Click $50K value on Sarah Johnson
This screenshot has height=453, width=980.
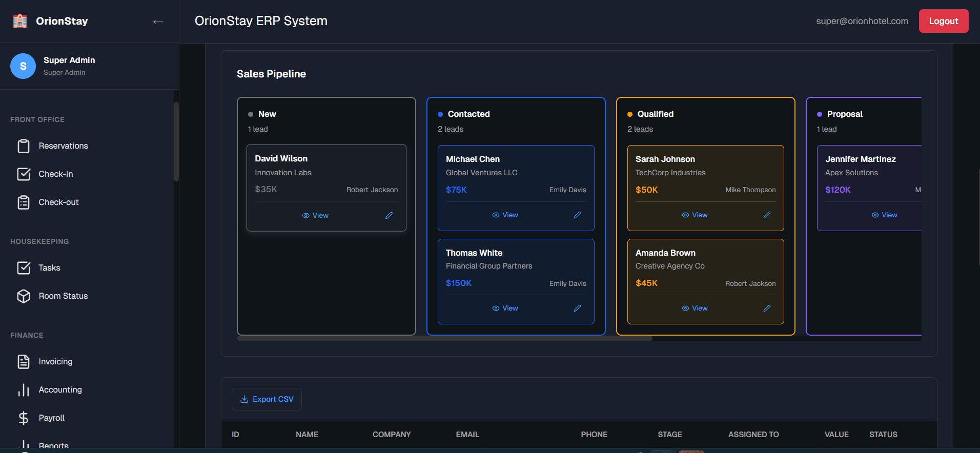coord(647,190)
